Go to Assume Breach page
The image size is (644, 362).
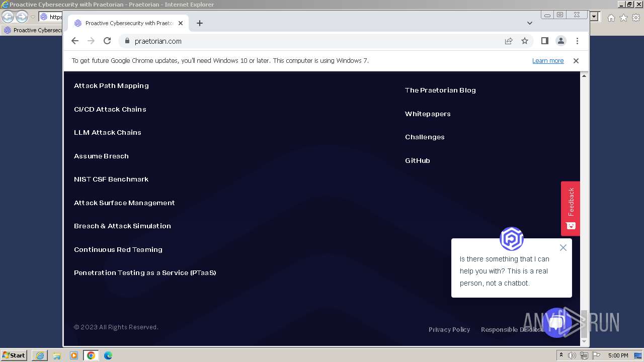pyautogui.click(x=101, y=156)
